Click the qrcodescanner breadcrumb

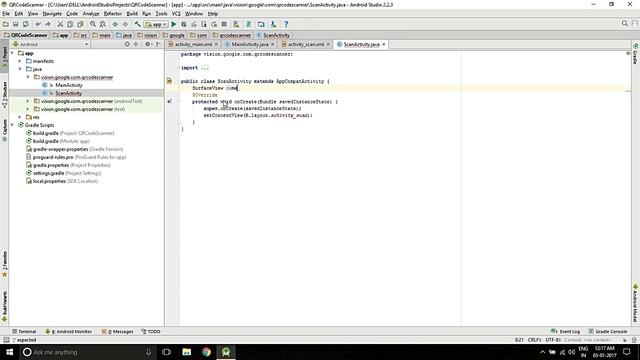(x=232, y=36)
